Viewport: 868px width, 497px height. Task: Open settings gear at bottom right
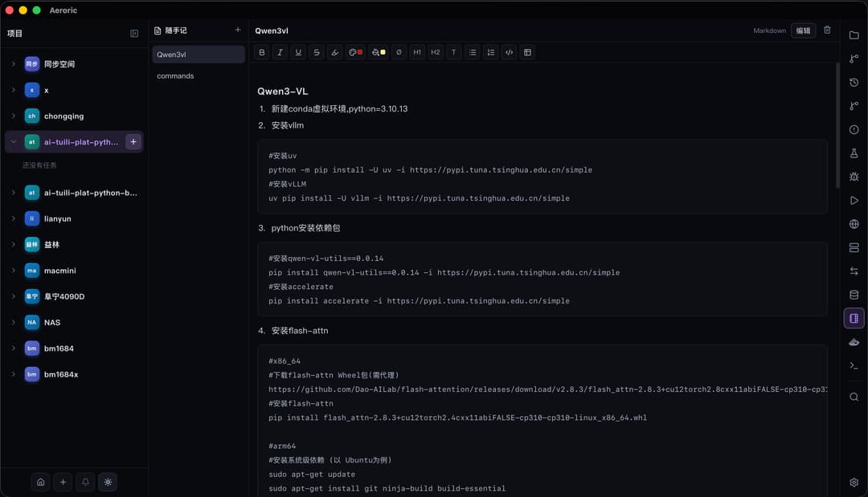tap(854, 482)
